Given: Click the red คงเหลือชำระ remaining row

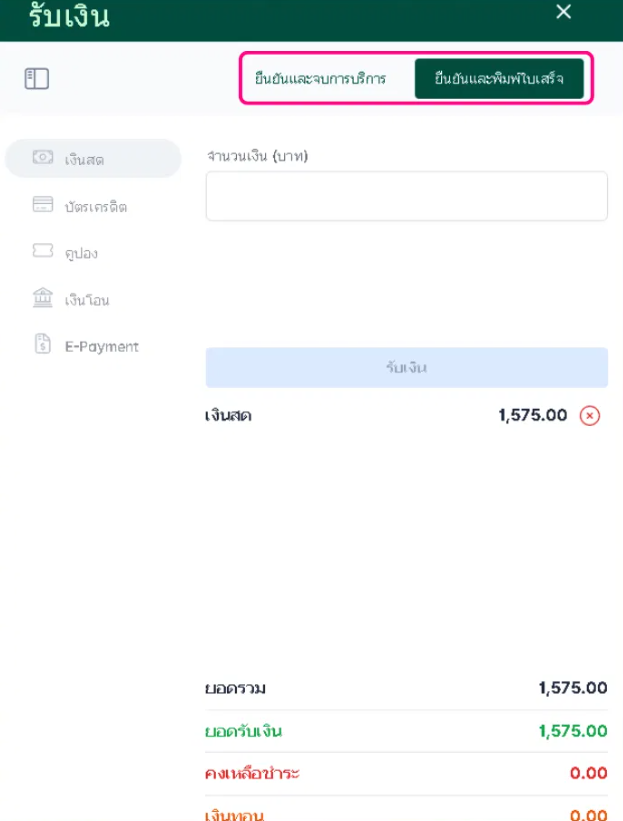Looking at the screenshot, I should [x=406, y=773].
